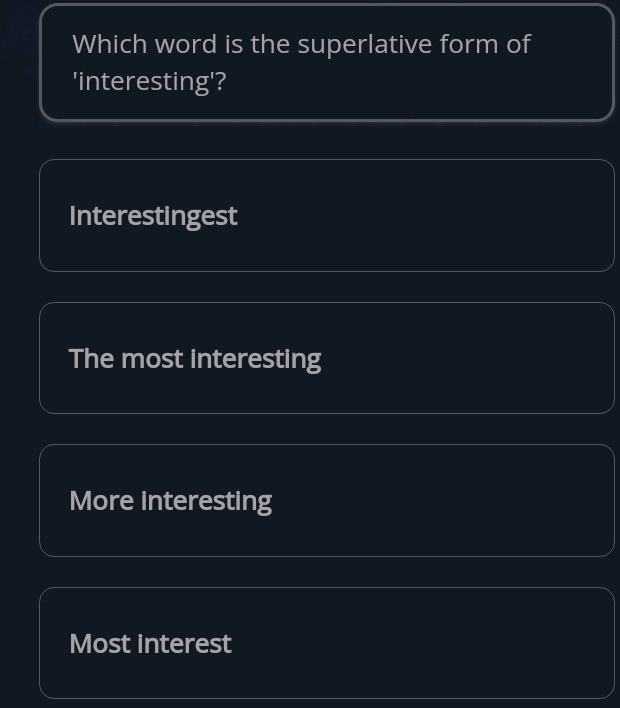Choose 'The most interesting' option

326,358
